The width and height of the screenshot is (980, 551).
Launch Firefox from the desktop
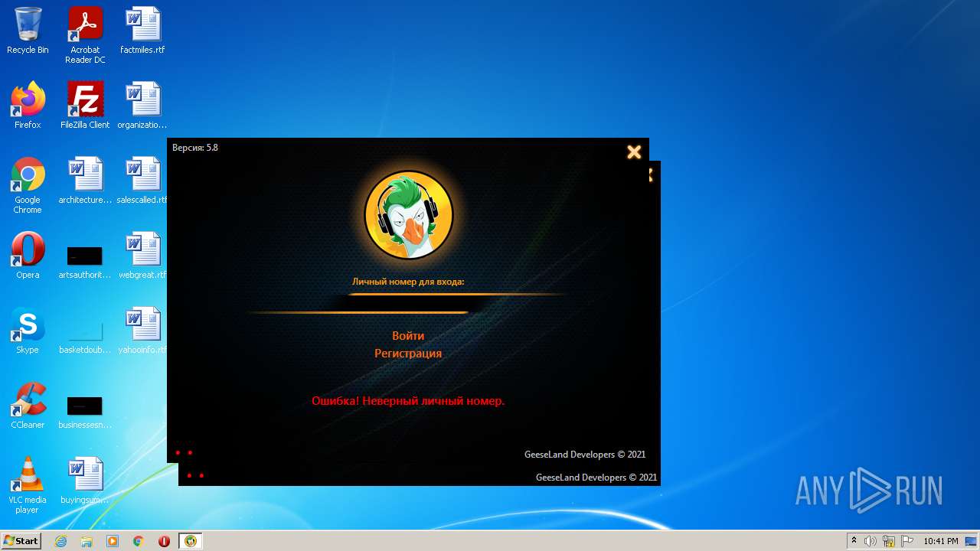[28, 106]
